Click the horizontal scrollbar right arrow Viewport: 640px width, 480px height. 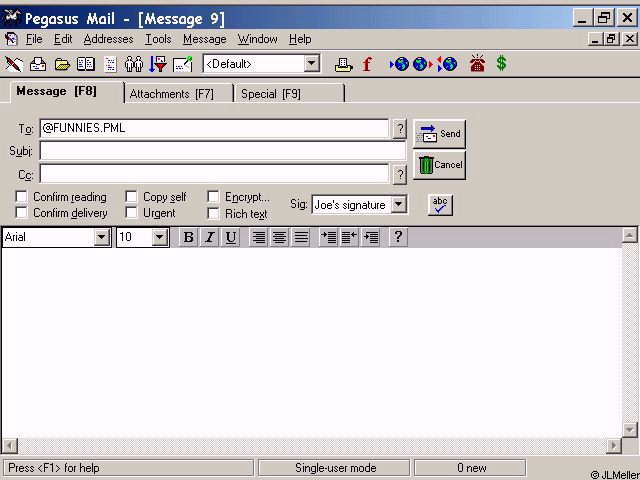pos(613,446)
